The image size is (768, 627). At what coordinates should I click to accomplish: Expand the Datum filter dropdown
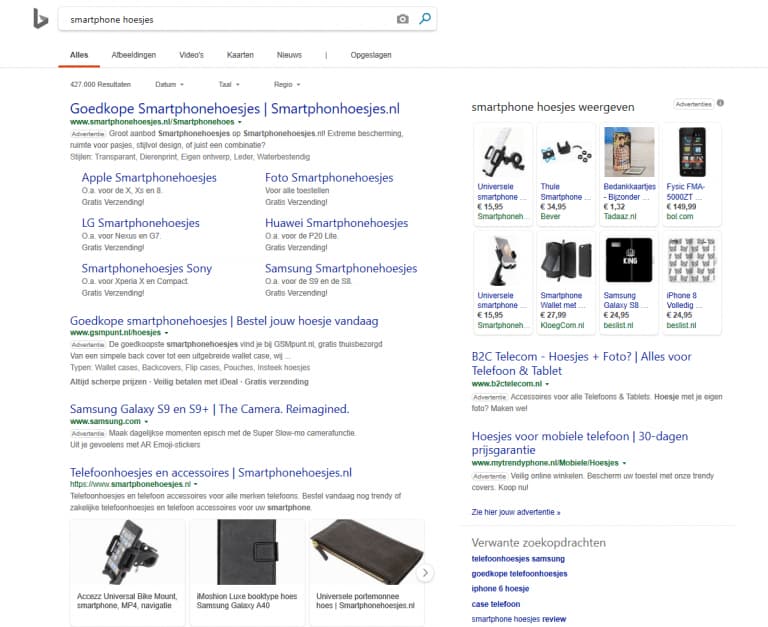[169, 84]
